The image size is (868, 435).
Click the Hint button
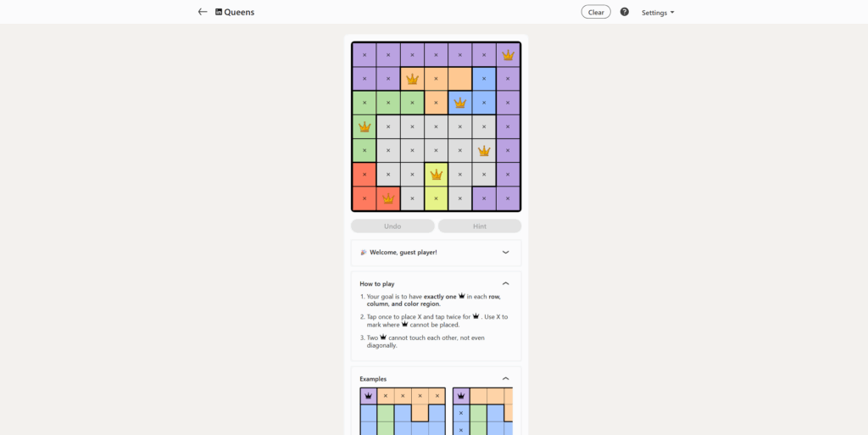[480, 226]
